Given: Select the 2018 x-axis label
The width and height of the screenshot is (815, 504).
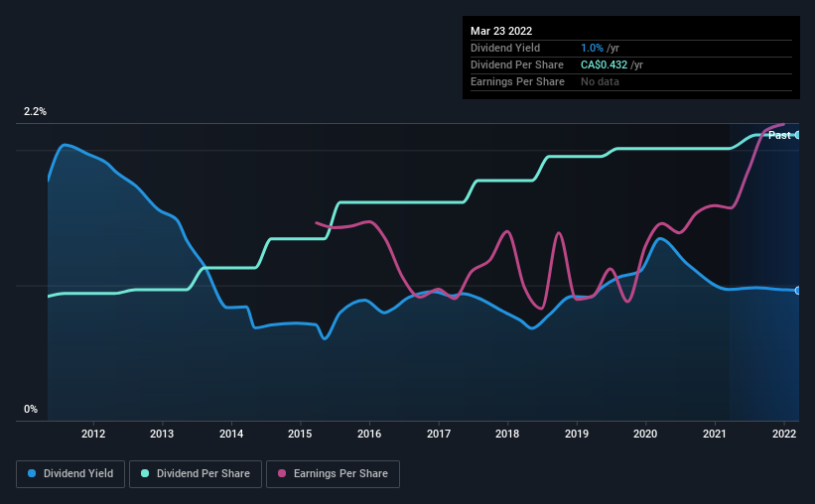Looking at the screenshot, I should (x=507, y=434).
